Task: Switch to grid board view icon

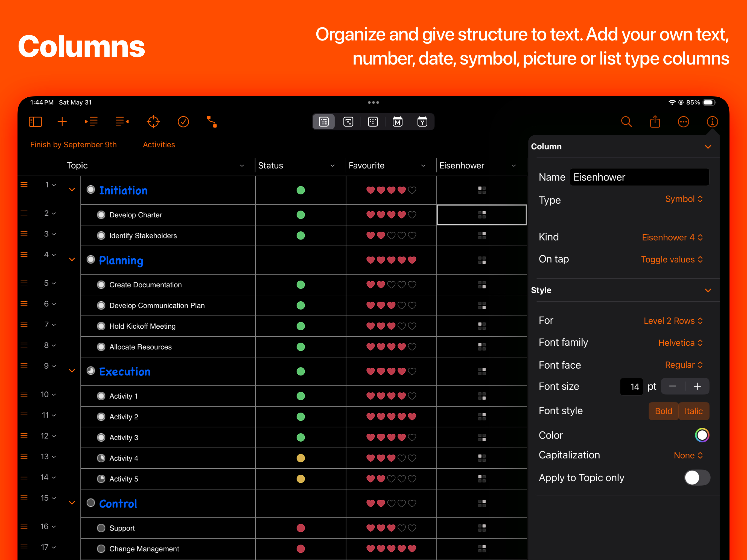Action: point(373,122)
